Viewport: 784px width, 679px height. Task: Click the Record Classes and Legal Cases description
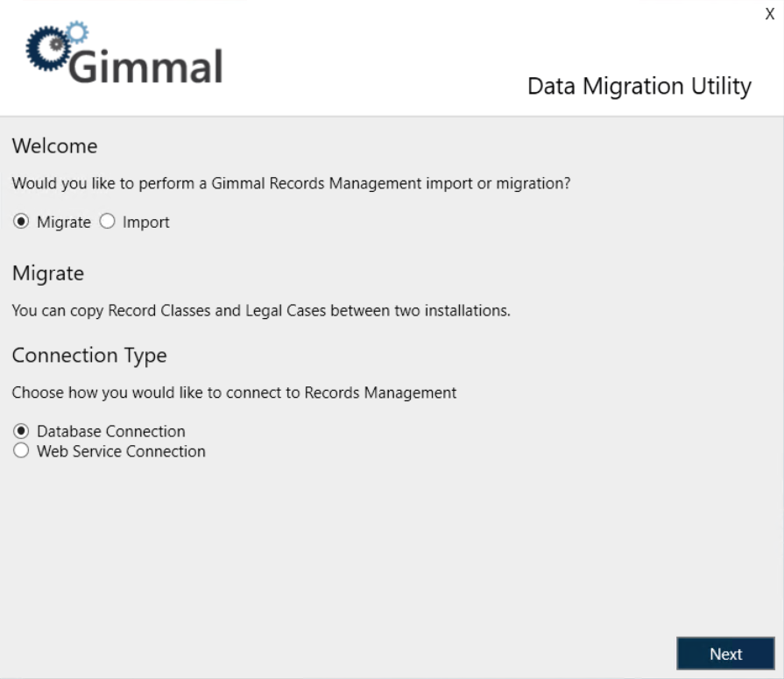(260, 311)
